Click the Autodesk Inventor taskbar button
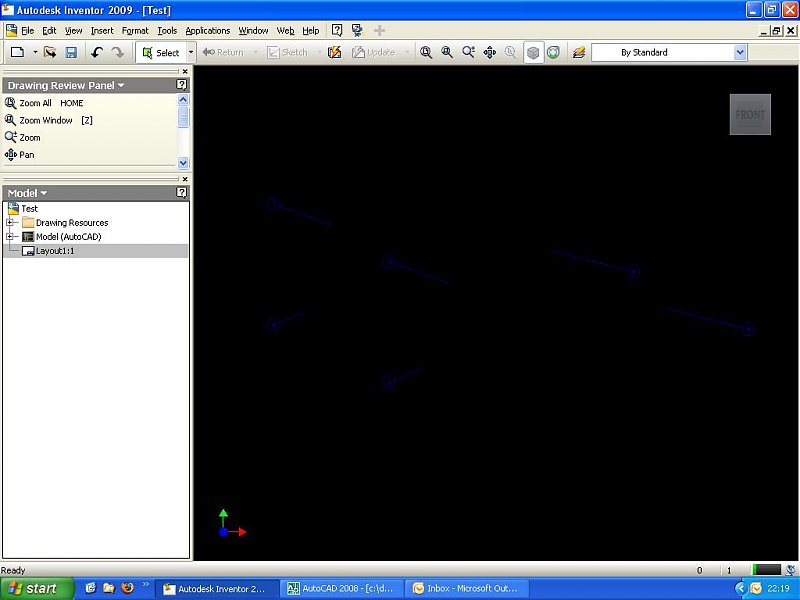This screenshot has width=800, height=600. point(216,588)
